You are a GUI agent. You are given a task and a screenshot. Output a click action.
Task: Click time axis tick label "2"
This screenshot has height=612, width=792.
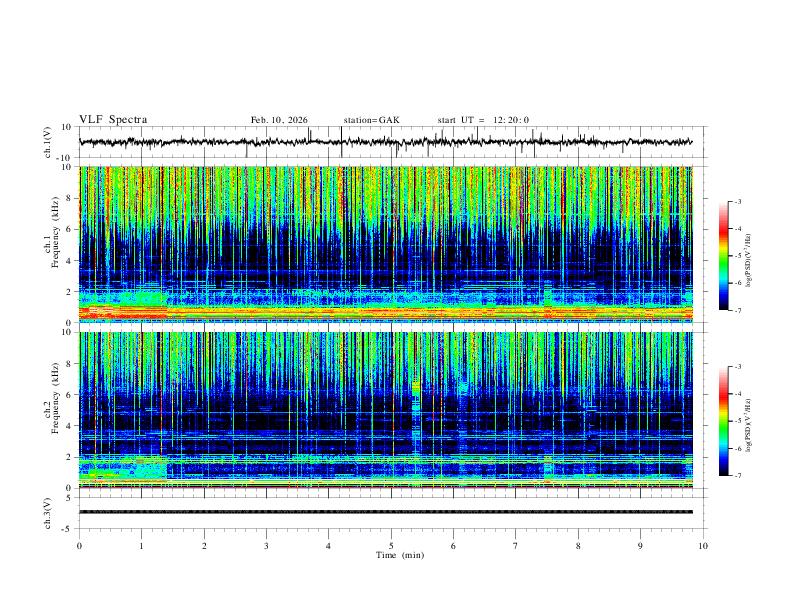tap(204, 546)
